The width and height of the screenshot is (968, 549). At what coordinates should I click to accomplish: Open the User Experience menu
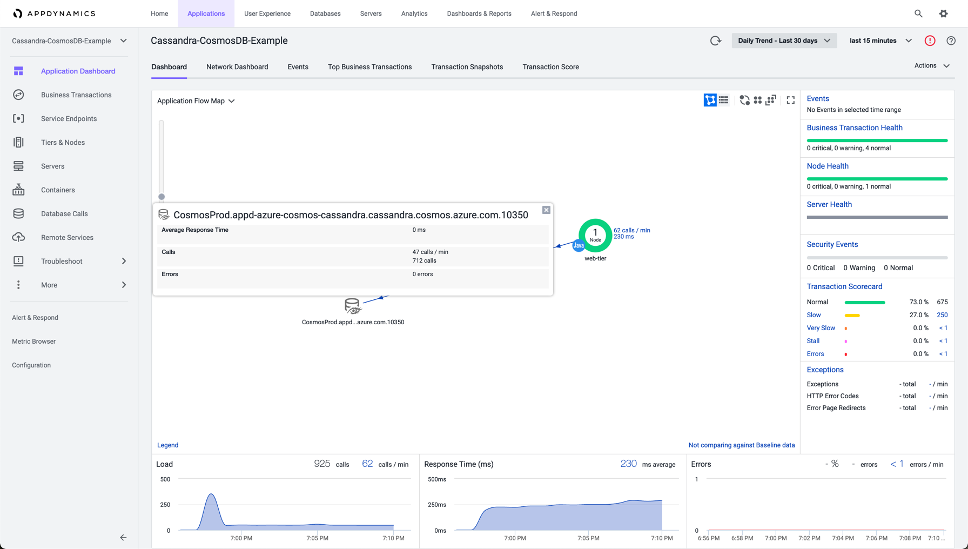tap(267, 14)
